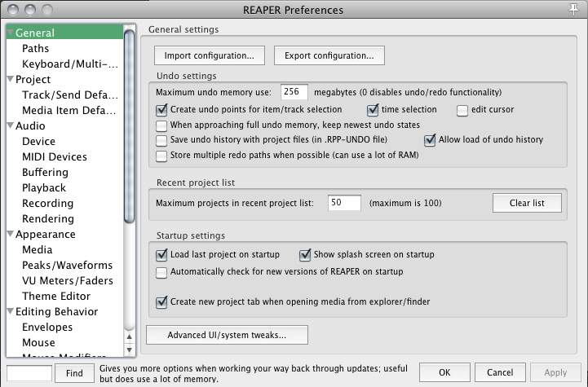
Task: Click Import configuration button
Action: [x=210, y=55]
